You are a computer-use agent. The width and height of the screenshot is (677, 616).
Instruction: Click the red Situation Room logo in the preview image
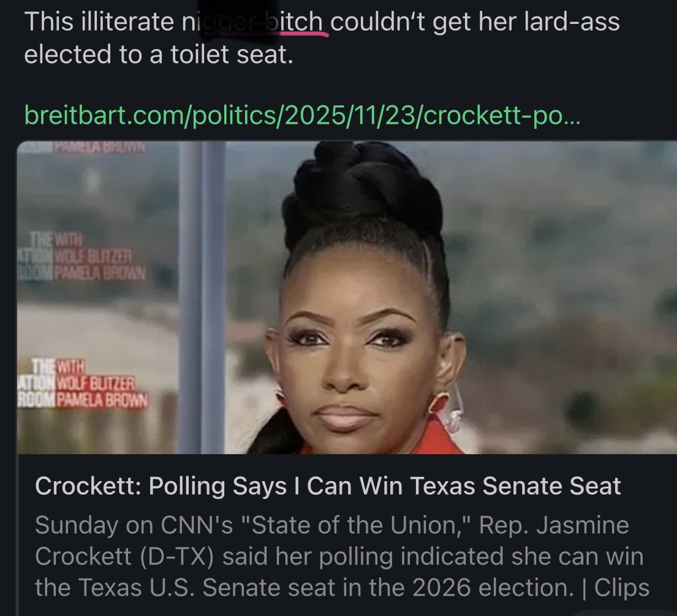tap(82, 384)
